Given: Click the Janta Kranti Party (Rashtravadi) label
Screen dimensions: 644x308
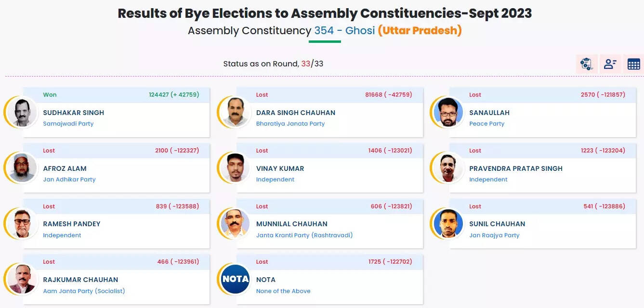Looking at the screenshot, I should (x=304, y=235).
